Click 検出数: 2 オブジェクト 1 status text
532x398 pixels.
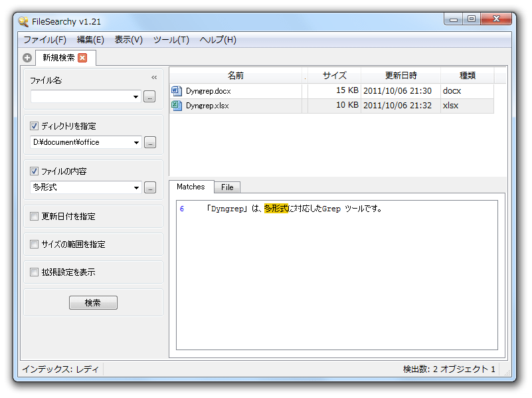pyautogui.click(x=449, y=369)
